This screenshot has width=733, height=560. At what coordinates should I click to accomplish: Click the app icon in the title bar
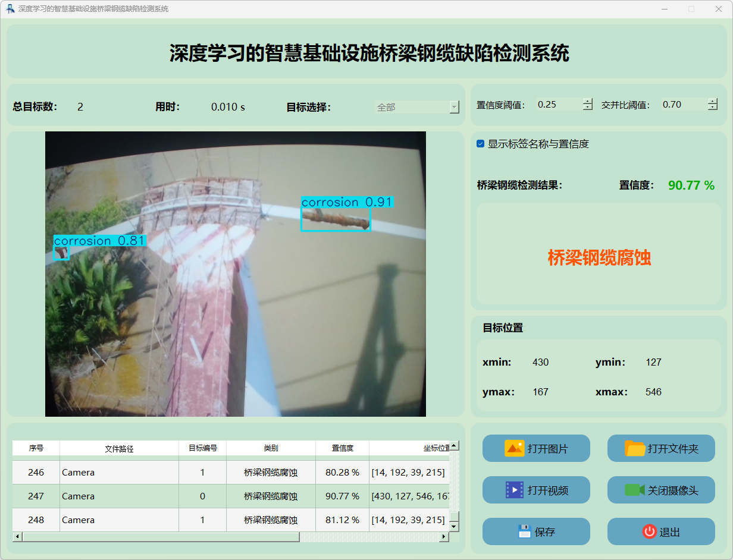(10, 9)
